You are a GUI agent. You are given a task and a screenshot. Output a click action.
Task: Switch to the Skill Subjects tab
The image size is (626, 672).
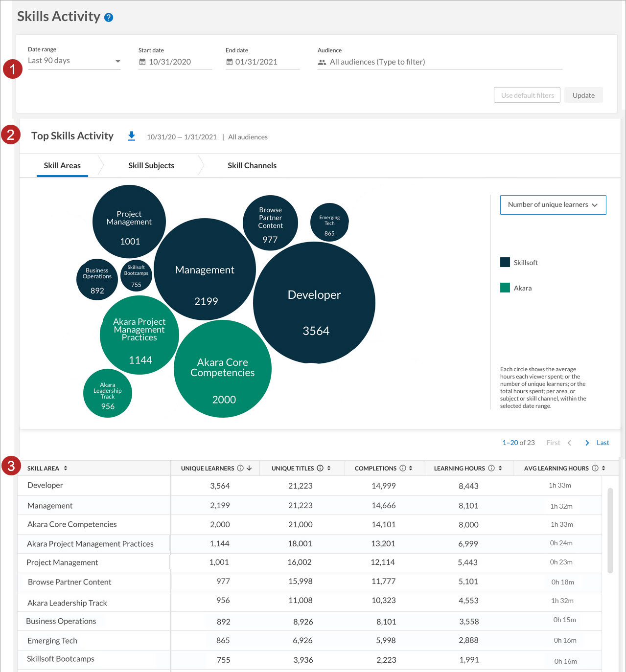pyautogui.click(x=151, y=166)
